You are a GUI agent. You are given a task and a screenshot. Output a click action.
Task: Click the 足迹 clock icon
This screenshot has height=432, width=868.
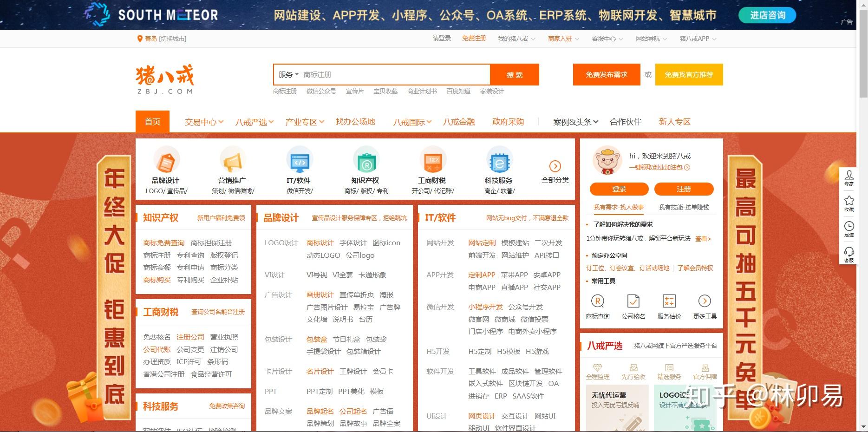click(849, 226)
